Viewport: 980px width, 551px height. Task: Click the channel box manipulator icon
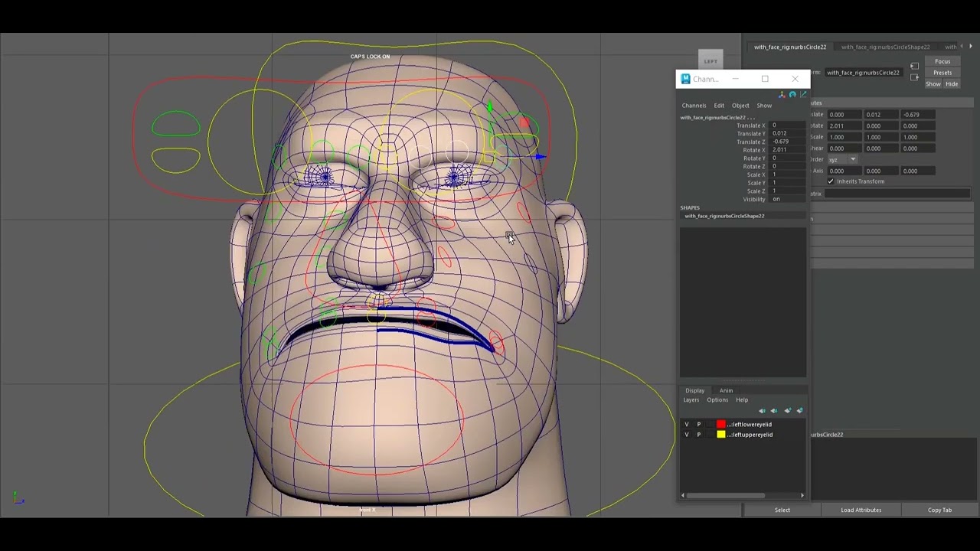(x=782, y=95)
